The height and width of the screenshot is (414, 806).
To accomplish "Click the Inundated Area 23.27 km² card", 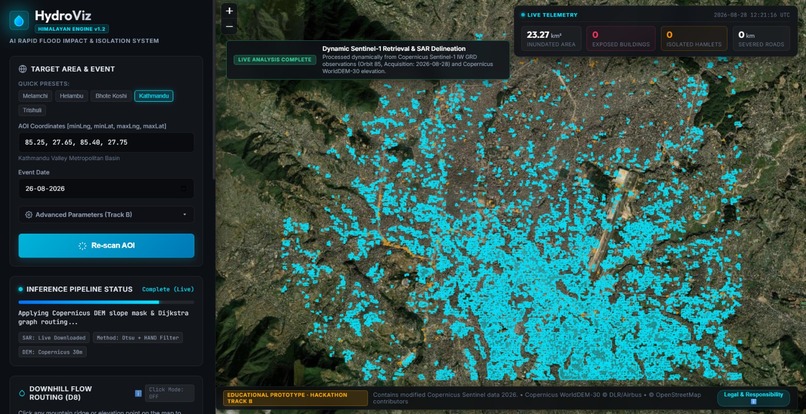I will 551,39.
